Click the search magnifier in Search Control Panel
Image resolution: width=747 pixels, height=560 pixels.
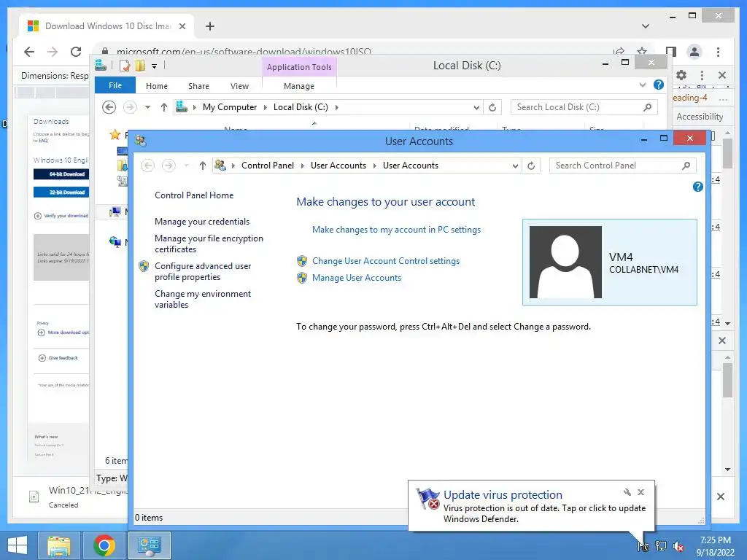click(686, 166)
